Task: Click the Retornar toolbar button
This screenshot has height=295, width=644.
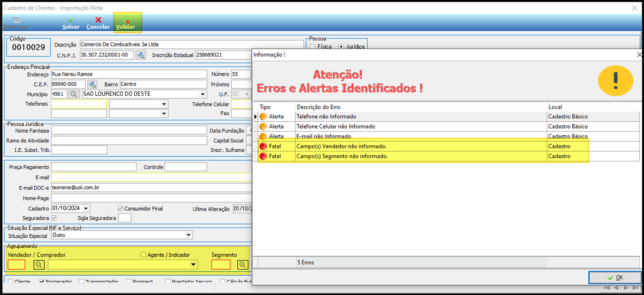Action: pos(16,23)
